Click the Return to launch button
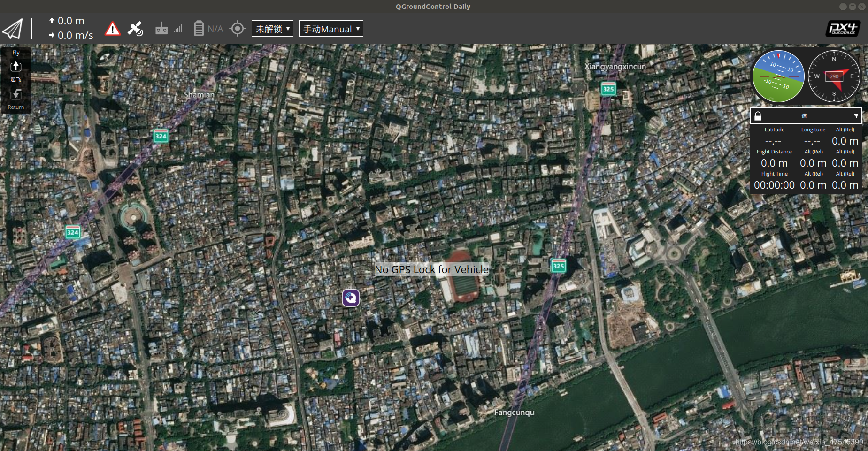 [x=16, y=99]
